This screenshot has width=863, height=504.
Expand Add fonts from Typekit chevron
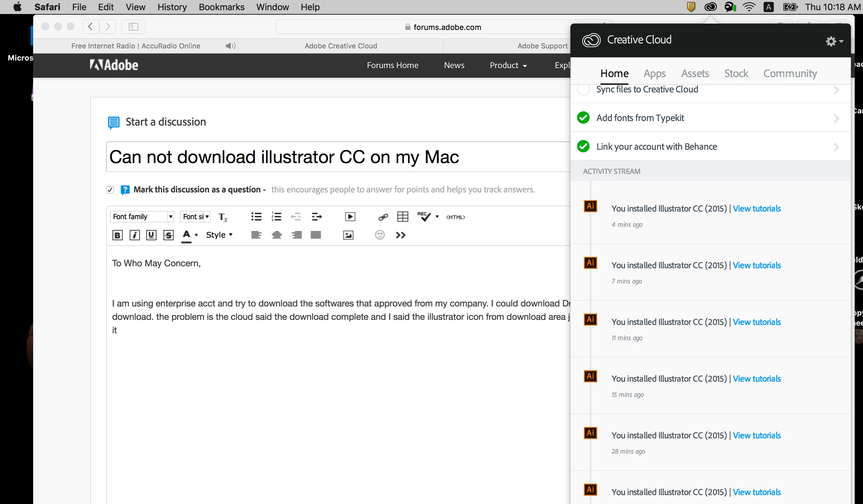pyautogui.click(x=836, y=118)
